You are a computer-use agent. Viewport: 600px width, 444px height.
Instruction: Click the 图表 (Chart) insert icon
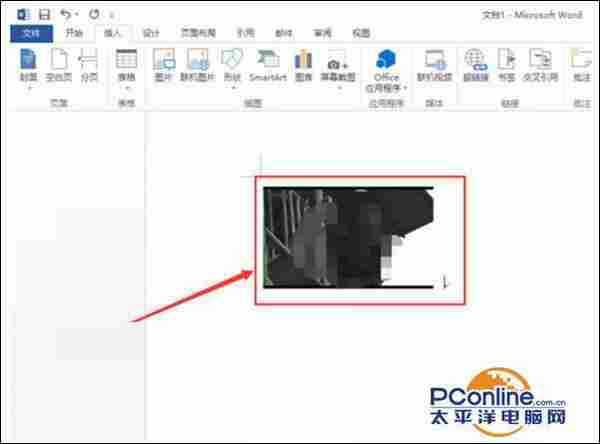pos(303,65)
